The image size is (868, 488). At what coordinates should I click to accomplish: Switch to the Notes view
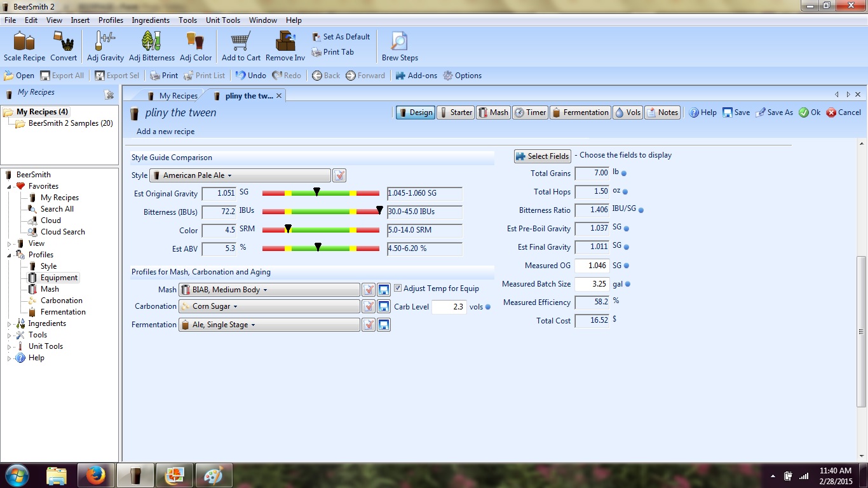662,112
